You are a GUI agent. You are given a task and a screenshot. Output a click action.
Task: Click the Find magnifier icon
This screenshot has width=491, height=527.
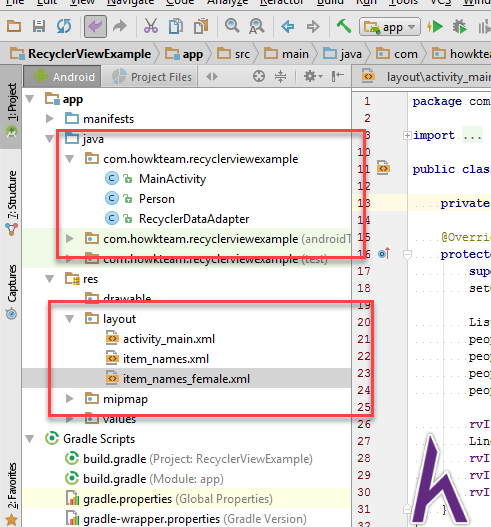point(232,26)
